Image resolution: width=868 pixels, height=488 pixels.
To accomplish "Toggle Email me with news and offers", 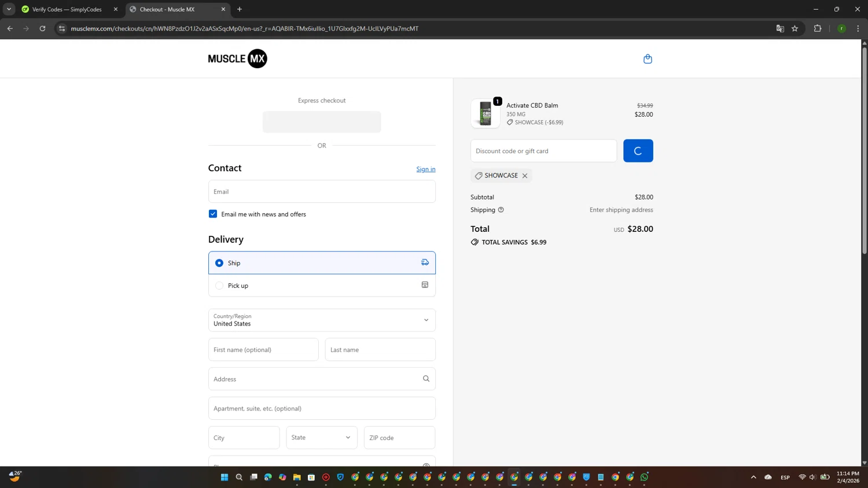I will (x=213, y=214).
